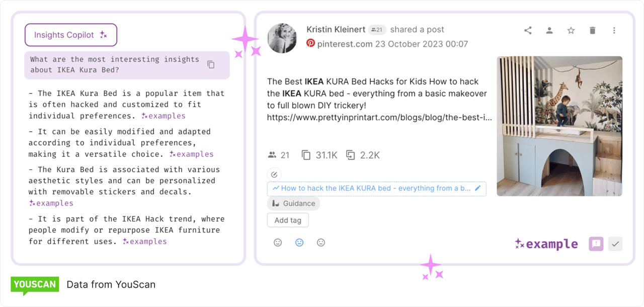Click the speech bubble comment icon

tap(596, 243)
